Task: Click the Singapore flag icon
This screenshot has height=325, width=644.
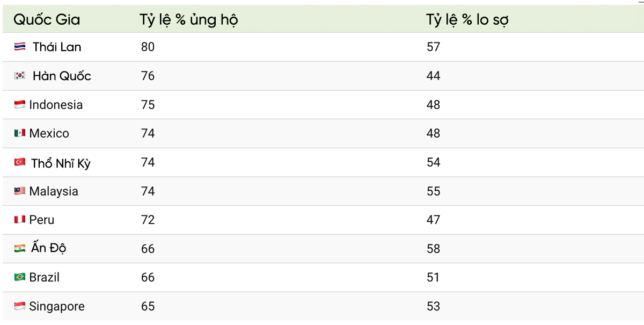Action: pyautogui.click(x=20, y=306)
